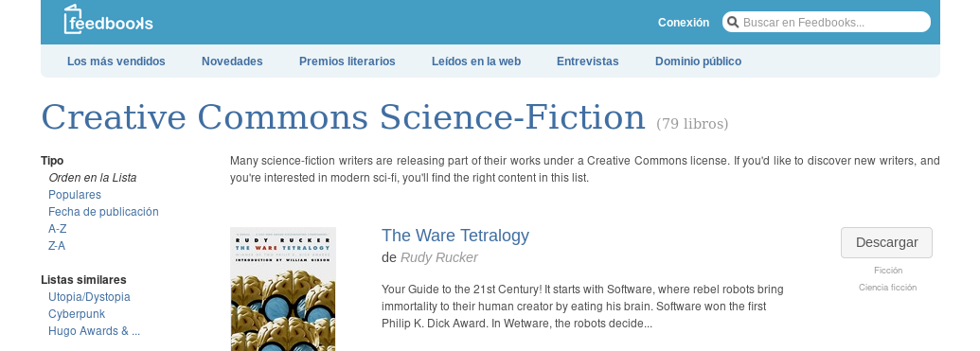Open author Rudy Rucker's page

(438, 257)
